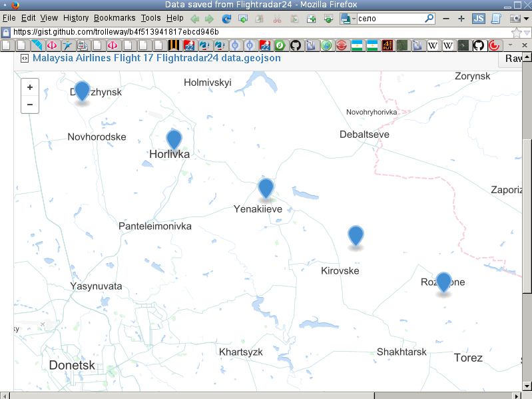The width and height of the screenshot is (532, 399).
Task: Click the 'Debaltseve' label on the map
Action: pyautogui.click(x=364, y=135)
